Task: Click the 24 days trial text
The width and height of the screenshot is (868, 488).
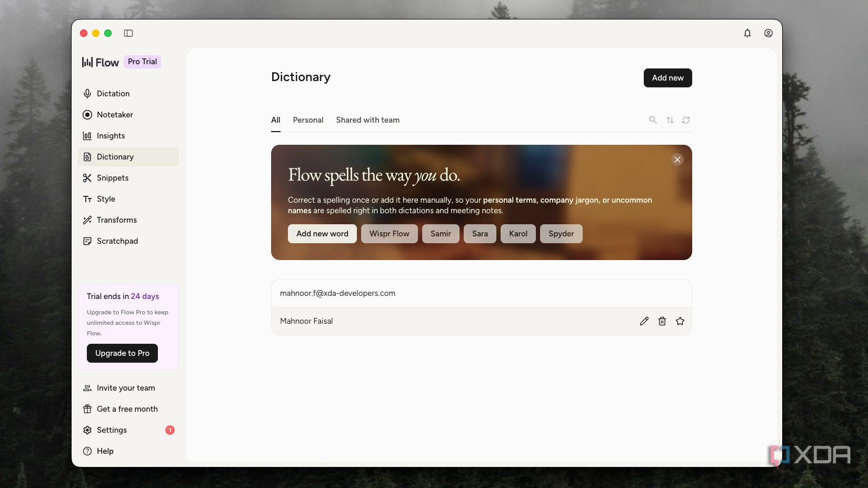Action: tap(145, 296)
